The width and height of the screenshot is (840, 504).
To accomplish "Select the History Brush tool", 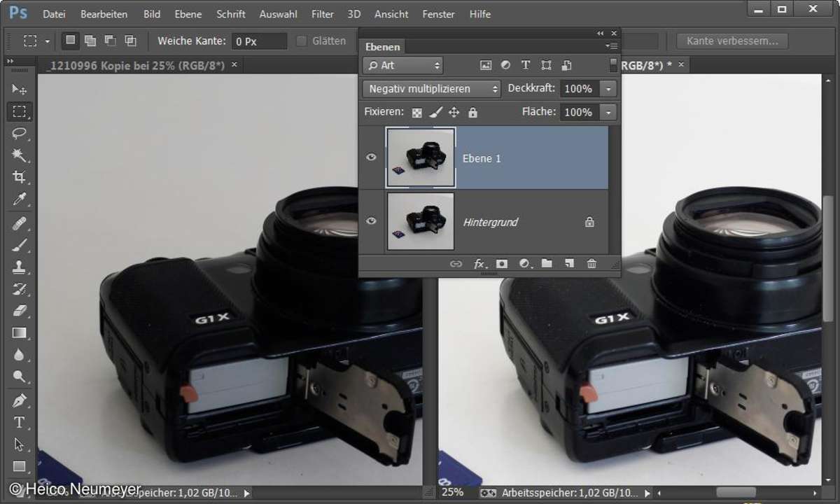I will coord(20,289).
